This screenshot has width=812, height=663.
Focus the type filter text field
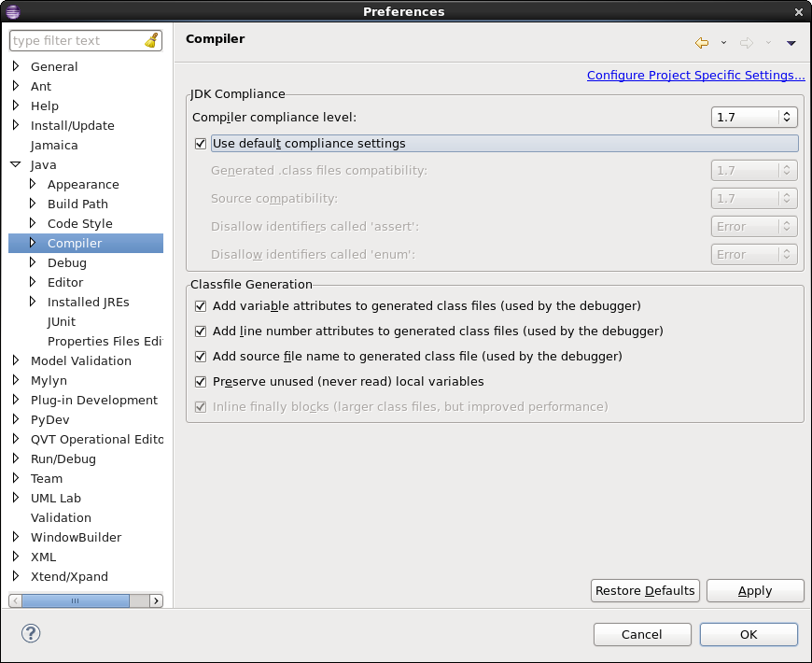[77, 40]
